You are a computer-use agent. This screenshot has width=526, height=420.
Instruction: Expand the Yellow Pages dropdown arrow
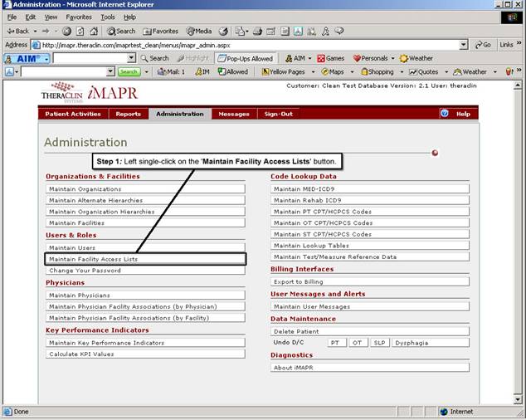click(x=313, y=72)
